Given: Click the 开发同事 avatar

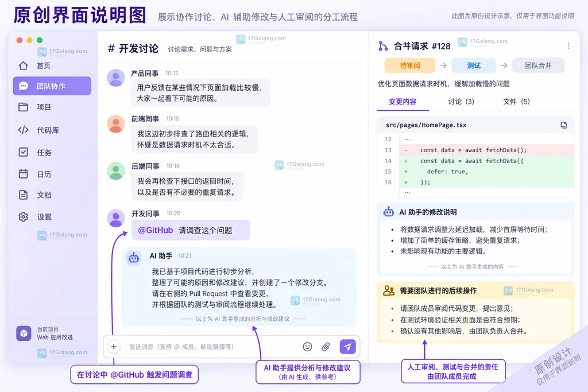Looking at the screenshot, I should coord(116,218).
